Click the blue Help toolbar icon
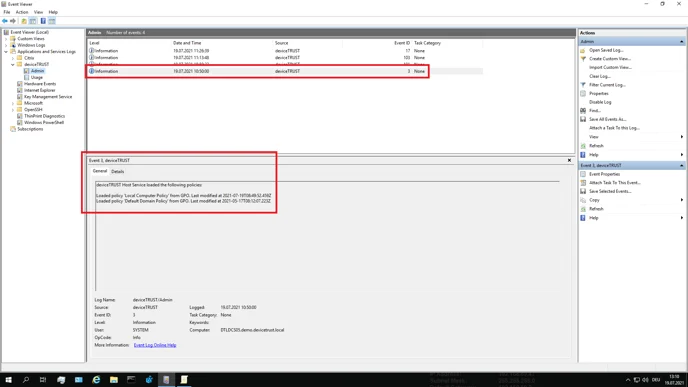Image resolution: width=688 pixels, height=387 pixels. click(43, 21)
